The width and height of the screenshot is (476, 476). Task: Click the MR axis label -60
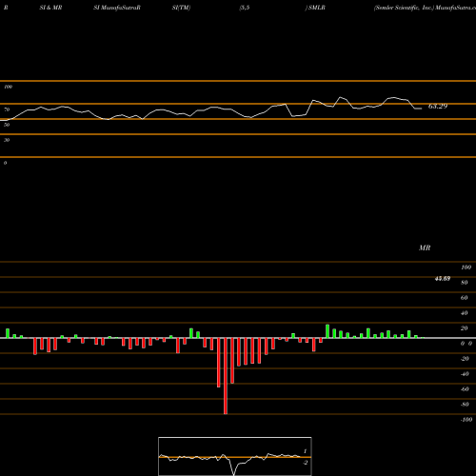(466, 389)
